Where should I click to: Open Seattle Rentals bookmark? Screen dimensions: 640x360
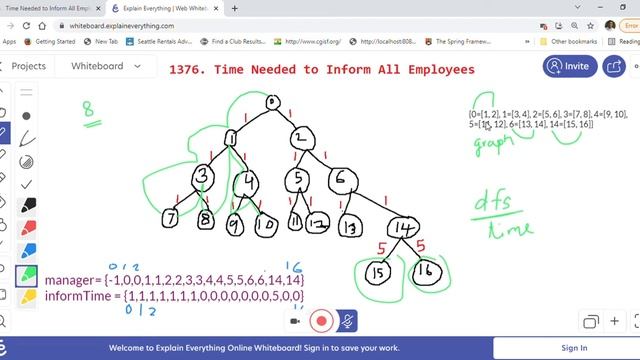coord(159,42)
